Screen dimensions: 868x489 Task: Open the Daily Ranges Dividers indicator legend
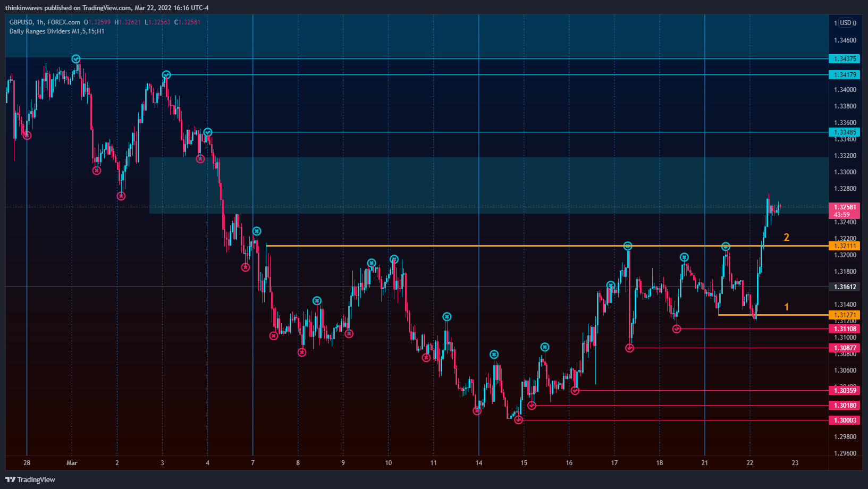[57, 31]
